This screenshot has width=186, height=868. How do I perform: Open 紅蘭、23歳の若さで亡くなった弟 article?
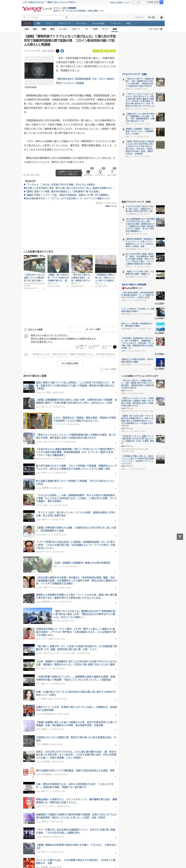click(76, 693)
